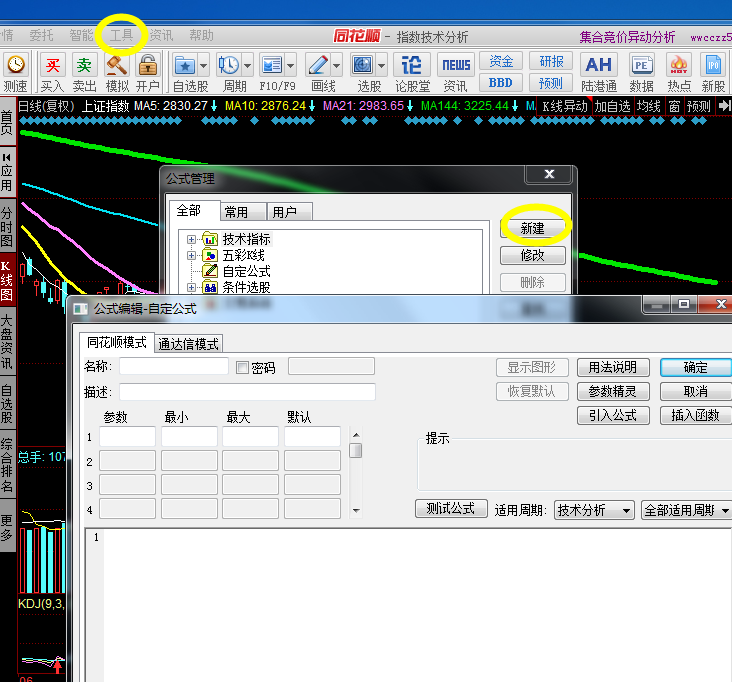Click the 描述 input field
This screenshot has height=682, width=732.
click(x=247, y=392)
